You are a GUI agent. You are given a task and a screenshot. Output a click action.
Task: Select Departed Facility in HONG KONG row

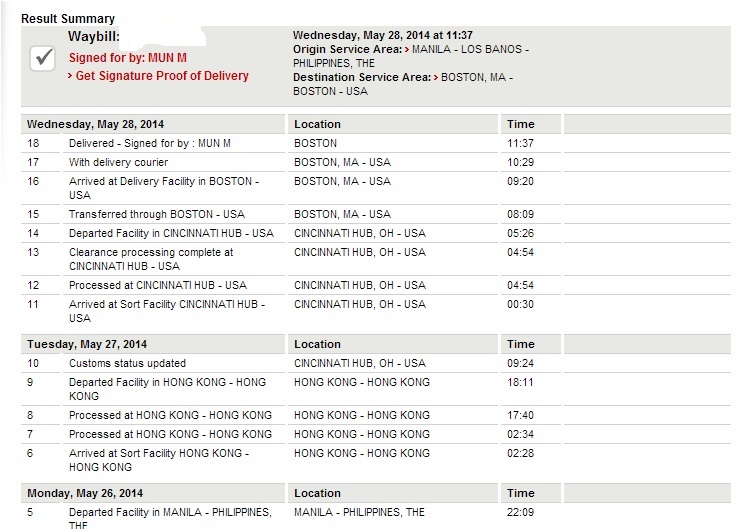[x=376, y=389]
